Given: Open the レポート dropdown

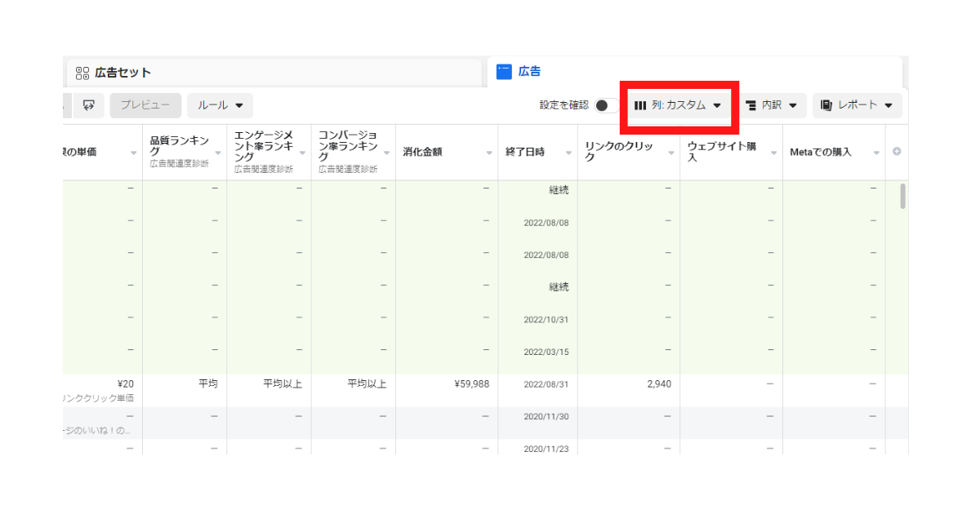Looking at the screenshot, I should [857, 105].
